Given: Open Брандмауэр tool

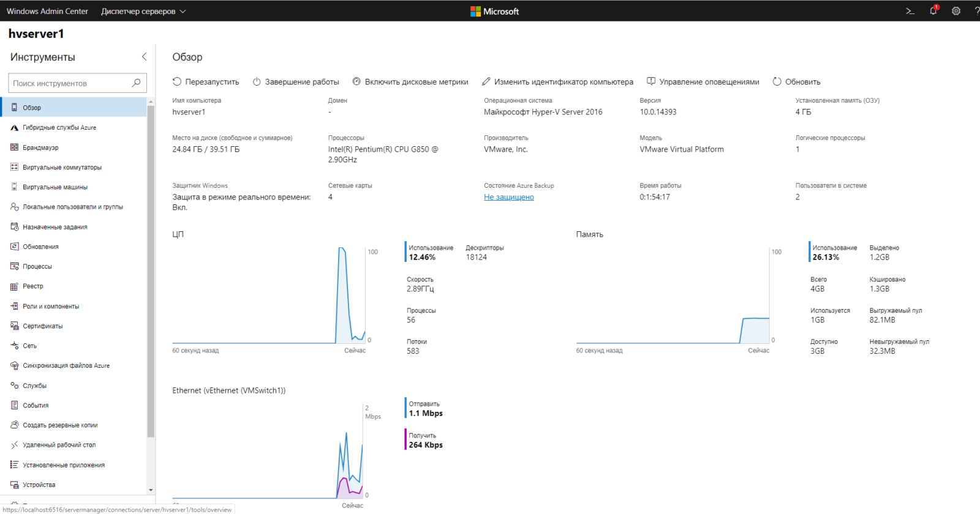Looking at the screenshot, I should (x=73, y=147).
